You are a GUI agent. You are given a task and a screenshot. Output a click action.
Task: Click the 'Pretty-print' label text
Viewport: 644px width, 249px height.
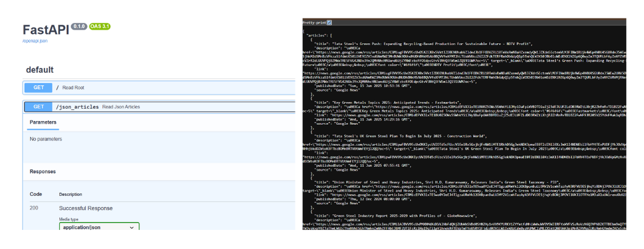315,22
